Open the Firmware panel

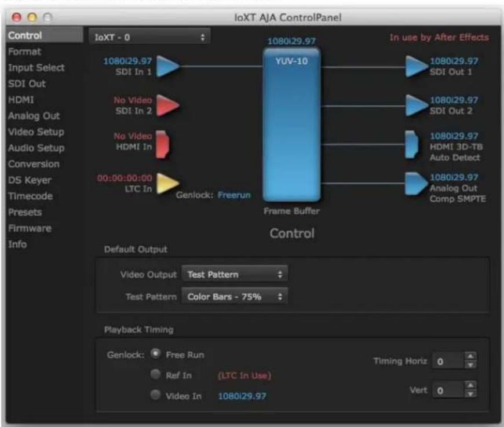(30, 228)
